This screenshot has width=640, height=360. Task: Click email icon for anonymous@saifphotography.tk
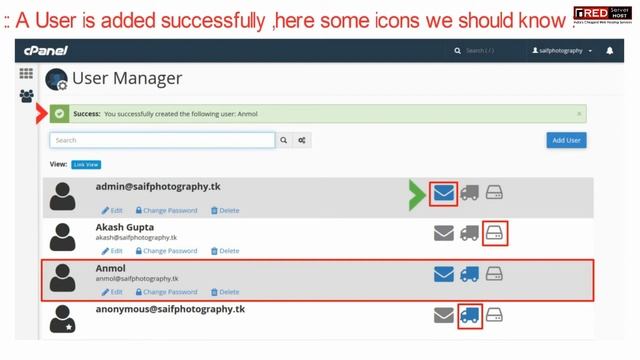point(444,316)
